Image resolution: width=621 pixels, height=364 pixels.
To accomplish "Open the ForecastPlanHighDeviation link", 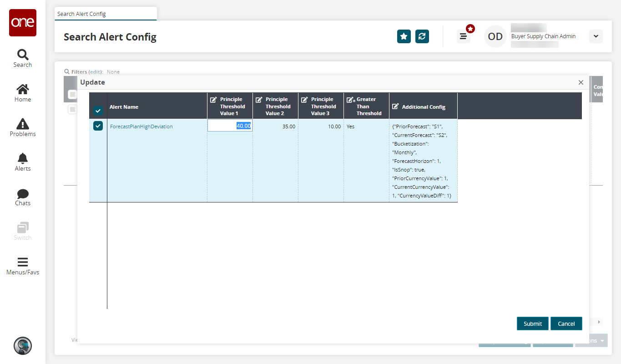I will (141, 126).
